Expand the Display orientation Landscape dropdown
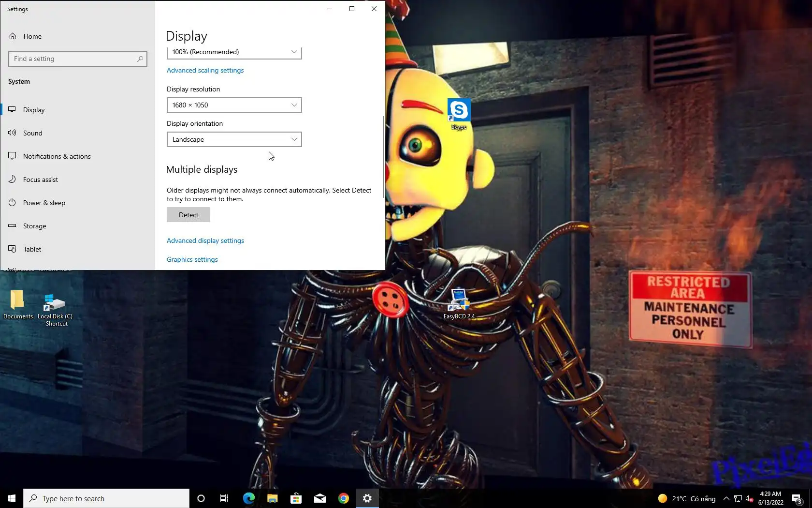The height and width of the screenshot is (508, 812). (x=234, y=139)
